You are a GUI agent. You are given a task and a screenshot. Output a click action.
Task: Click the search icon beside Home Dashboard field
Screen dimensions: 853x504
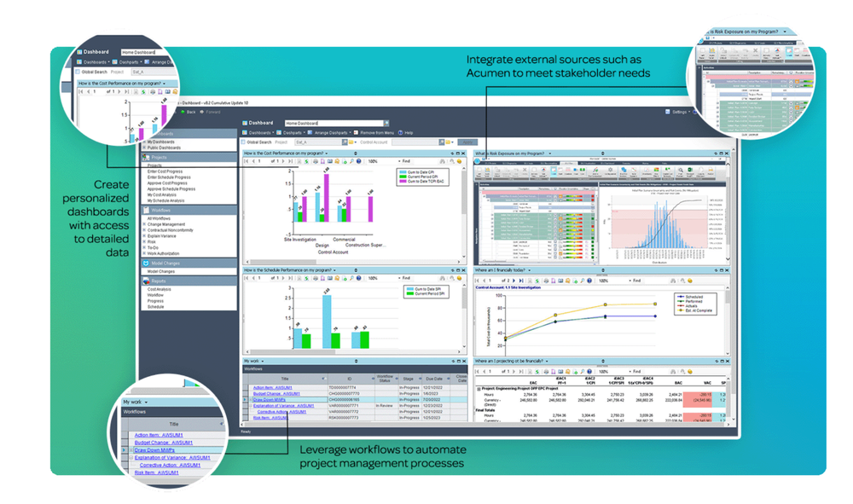coord(386,124)
